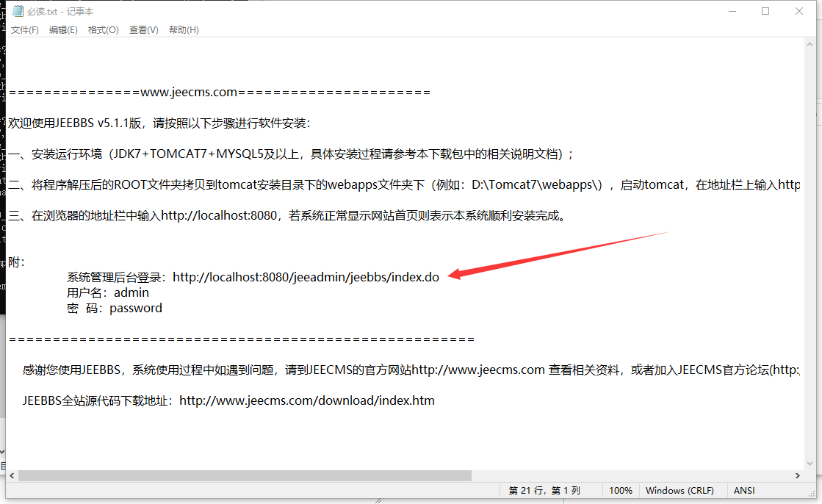Image resolution: width=822 pixels, height=504 pixels.
Task: Click the 100% zoom status entry
Action: click(621, 490)
